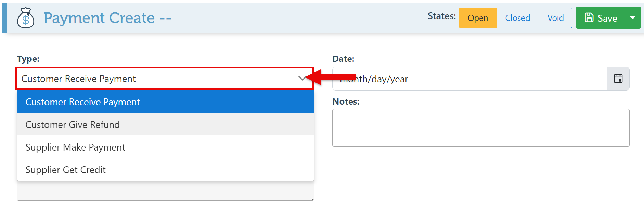Set payment state to Open
Image resolution: width=644 pixels, height=203 pixels.
[478, 18]
